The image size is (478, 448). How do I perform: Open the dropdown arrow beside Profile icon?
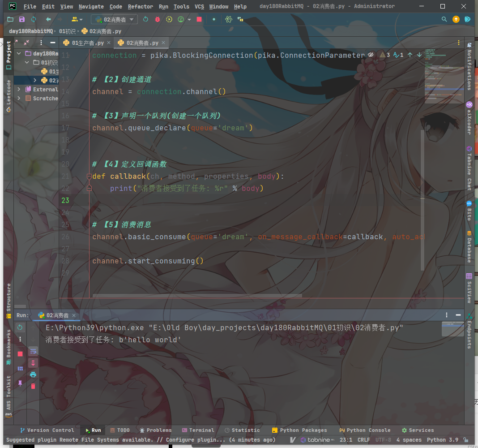click(x=189, y=20)
